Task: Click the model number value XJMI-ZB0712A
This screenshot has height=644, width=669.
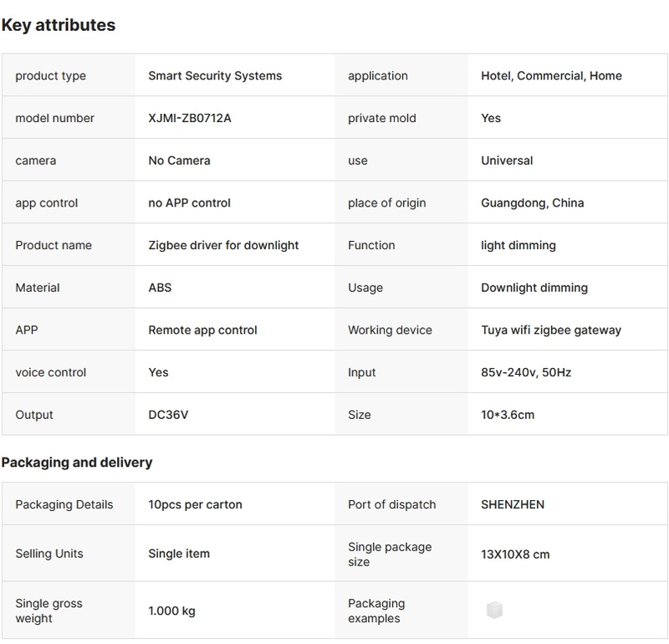Action: (190, 118)
